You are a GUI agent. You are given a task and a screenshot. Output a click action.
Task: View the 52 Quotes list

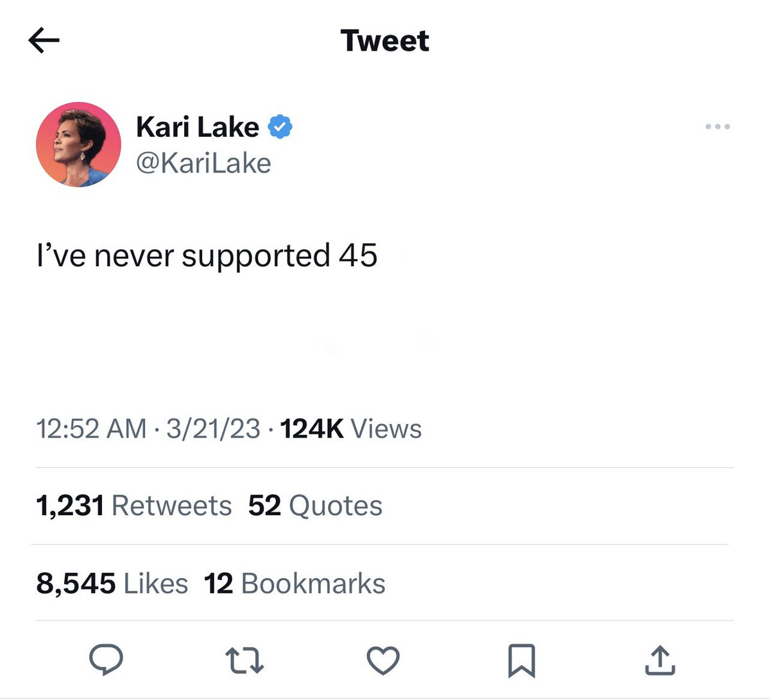click(315, 506)
